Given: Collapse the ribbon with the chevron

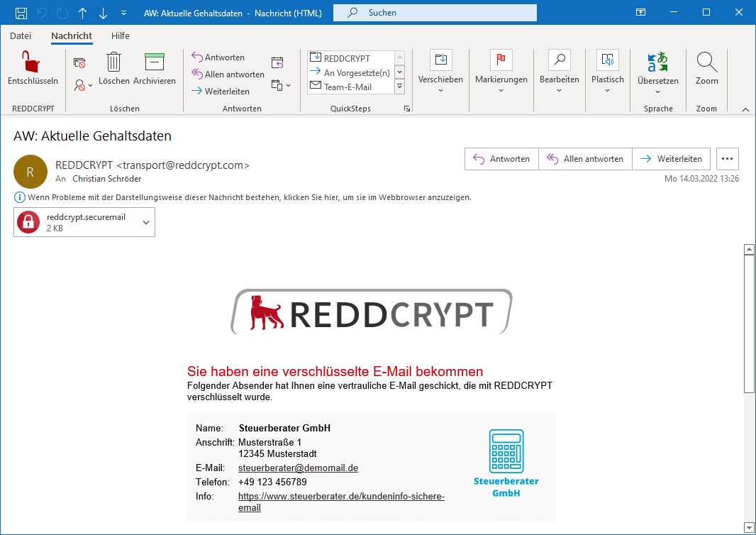Looking at the screenshot, I should [x=745, y=109].
